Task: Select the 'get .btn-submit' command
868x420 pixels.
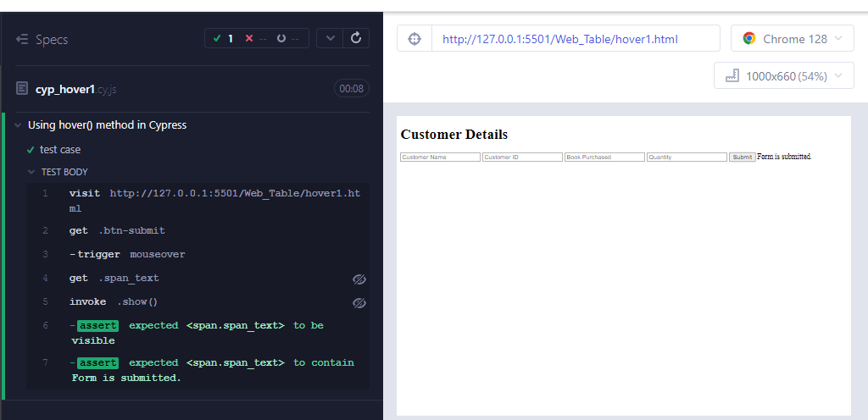Action: tap(198, 231)
